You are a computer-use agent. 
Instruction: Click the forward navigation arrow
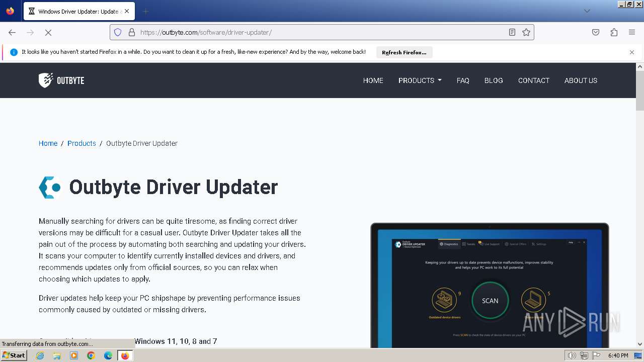pyautogui.click(x=30, y=32)
